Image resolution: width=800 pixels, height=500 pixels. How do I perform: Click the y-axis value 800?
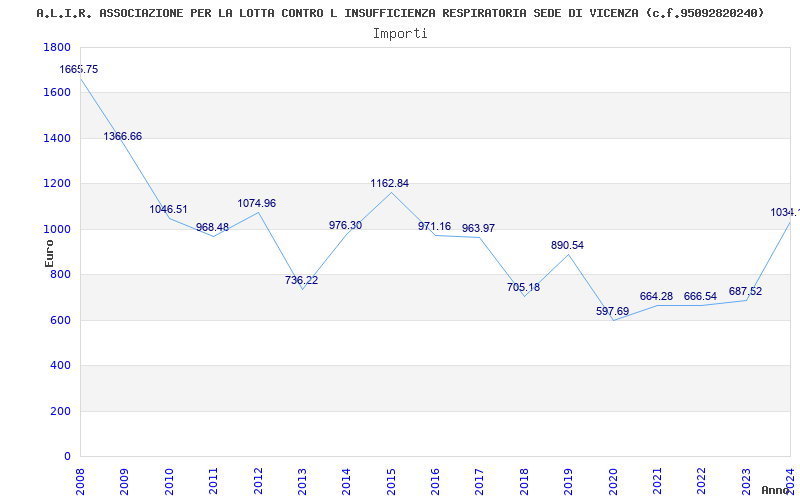coord(61,275)
